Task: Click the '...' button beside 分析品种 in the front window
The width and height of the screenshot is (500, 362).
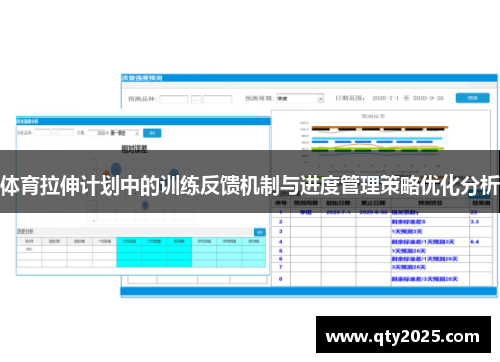Action: click(54, 133)
